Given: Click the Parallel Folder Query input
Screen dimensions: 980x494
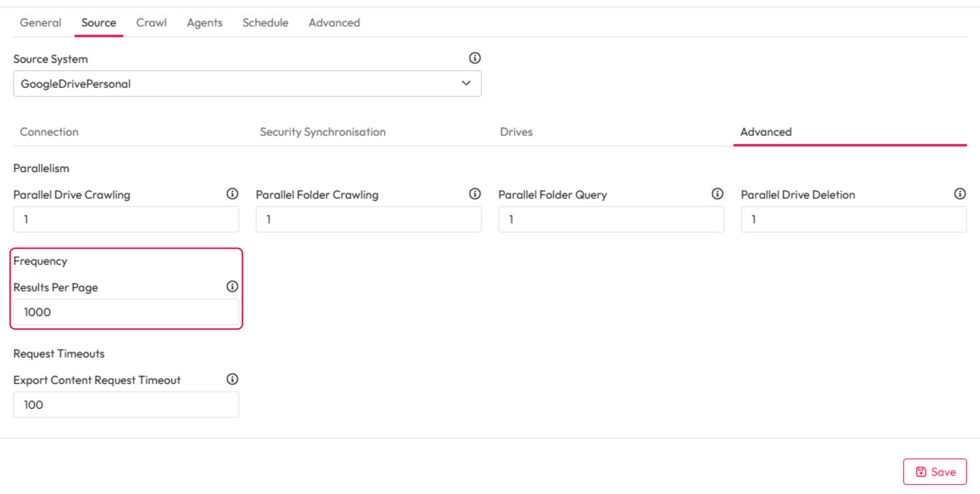Looking at the screenshot, I should 611,220.
